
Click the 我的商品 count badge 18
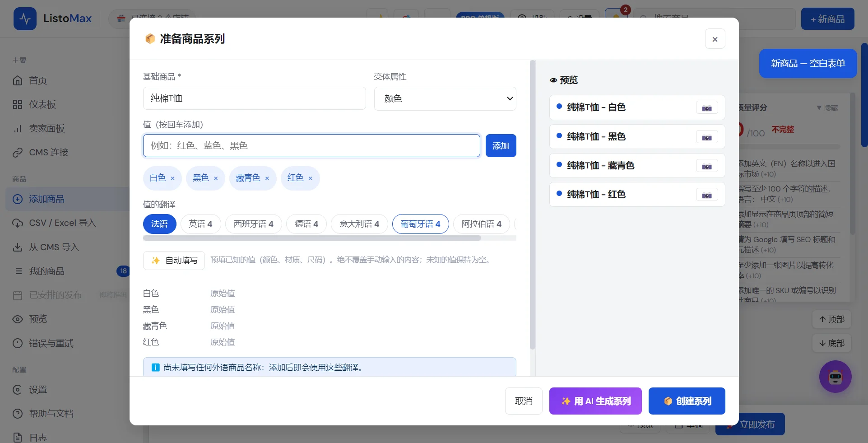pyautogui.click(x=123, y=271)
